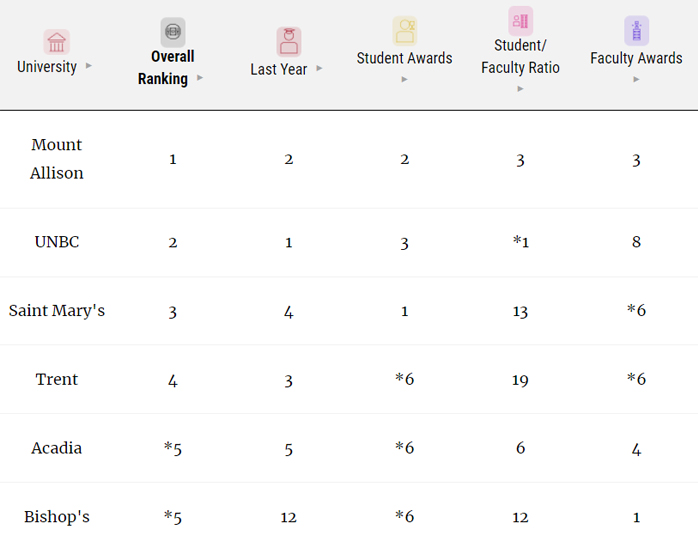Click the Last Year graduate icon
This screenshot has height=547, width=698.
point(288,41)
